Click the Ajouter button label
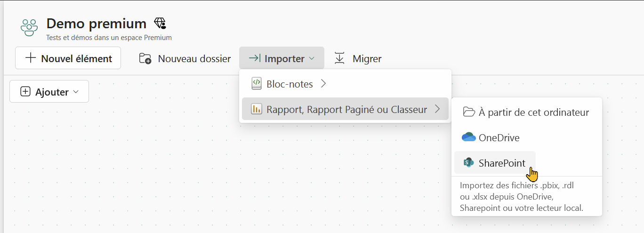 point(52,92)
